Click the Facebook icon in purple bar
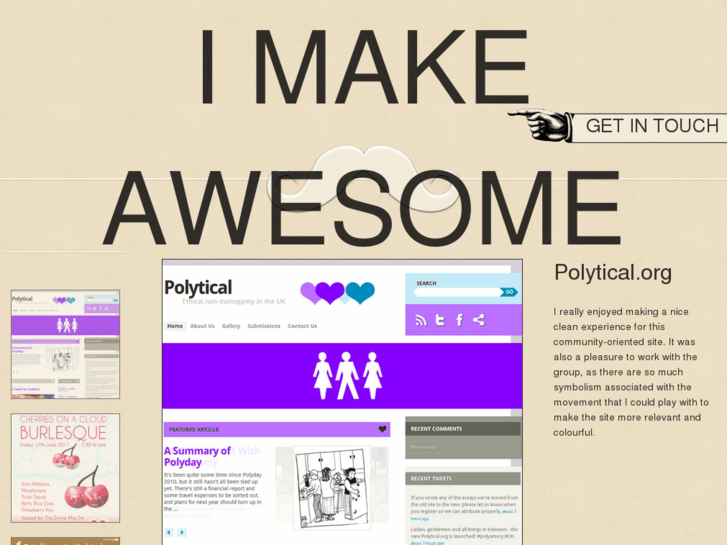Viewport: 727px width, 545px height. [x=459, y=320]
